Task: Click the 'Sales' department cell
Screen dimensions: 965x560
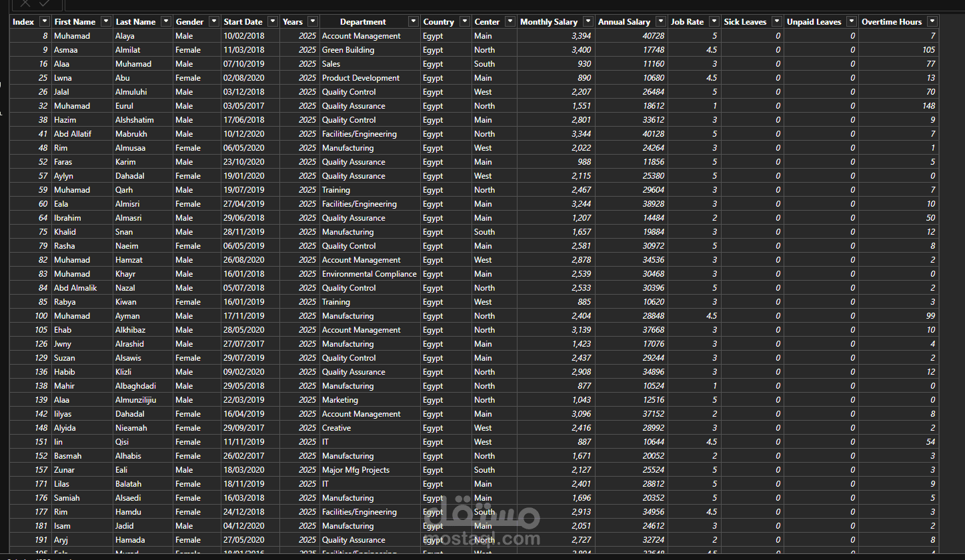Action: (369, 64)
